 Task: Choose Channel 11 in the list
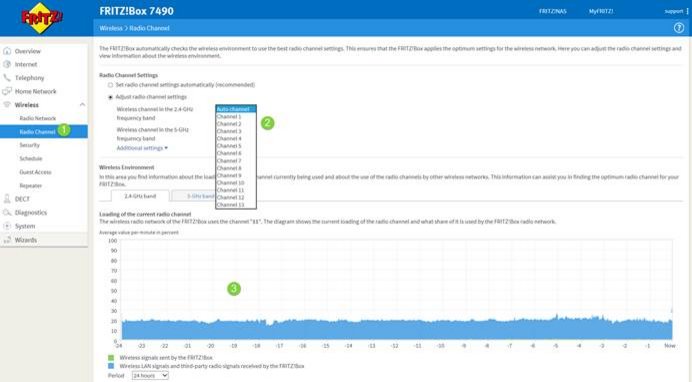click(236, 190)
